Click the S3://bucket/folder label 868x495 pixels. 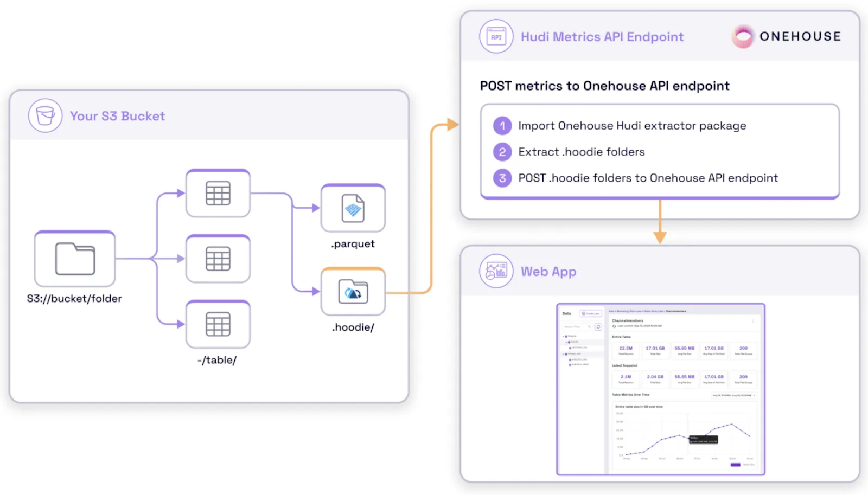coord(74,299)
